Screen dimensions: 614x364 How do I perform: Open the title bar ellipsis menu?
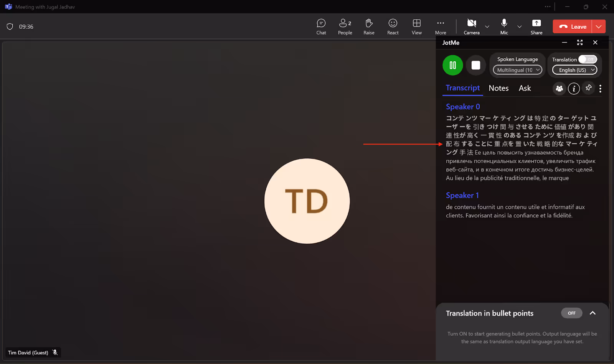[548, 7]
